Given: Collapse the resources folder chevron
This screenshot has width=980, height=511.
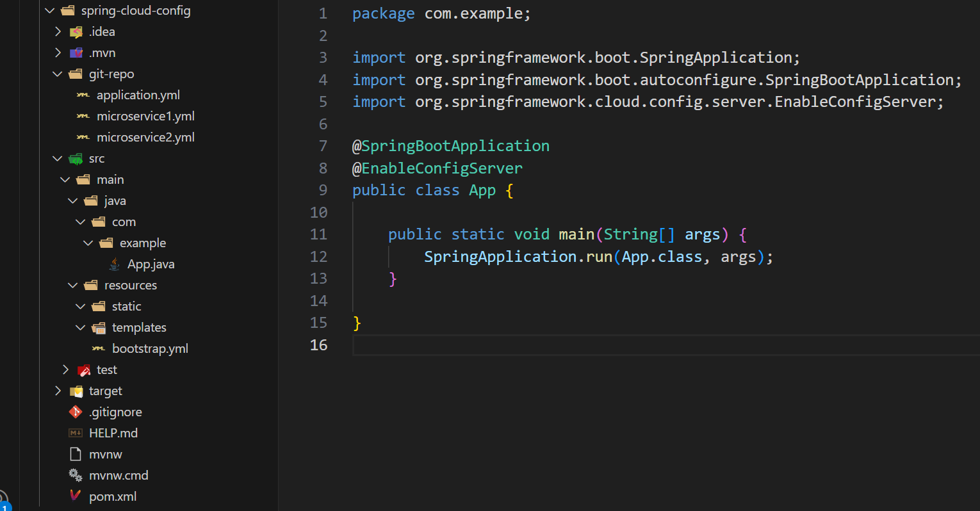Looking at the screenshot, I should tap(73, 285).
